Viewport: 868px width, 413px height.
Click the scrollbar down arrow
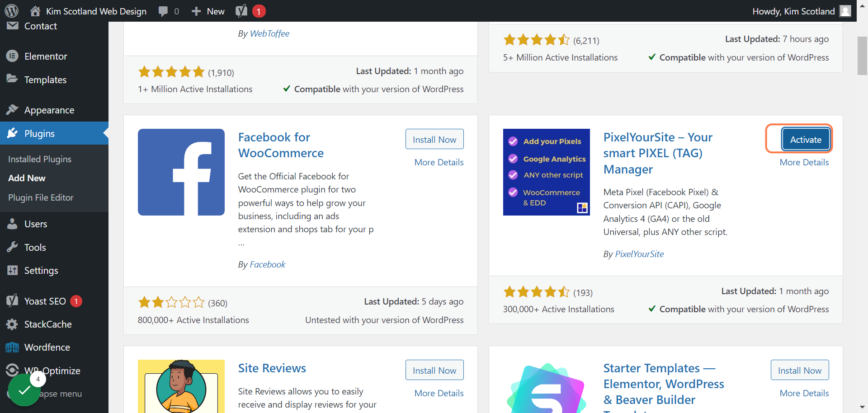coord(862,407)
